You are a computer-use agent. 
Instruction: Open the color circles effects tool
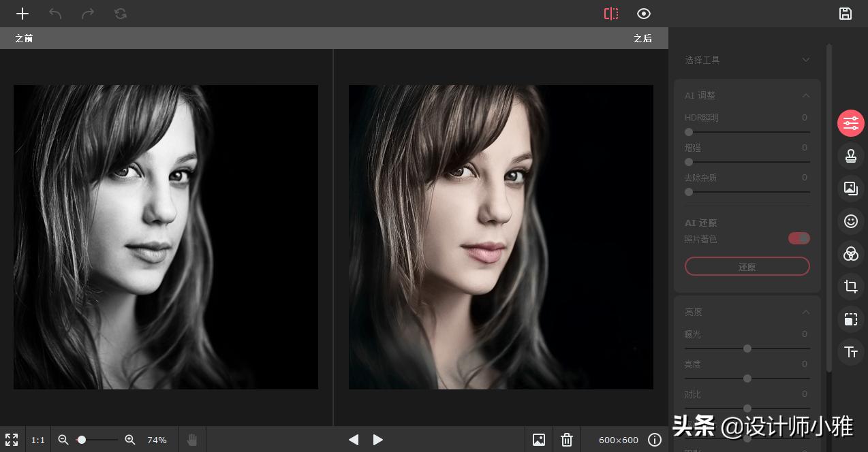(850, 254)
